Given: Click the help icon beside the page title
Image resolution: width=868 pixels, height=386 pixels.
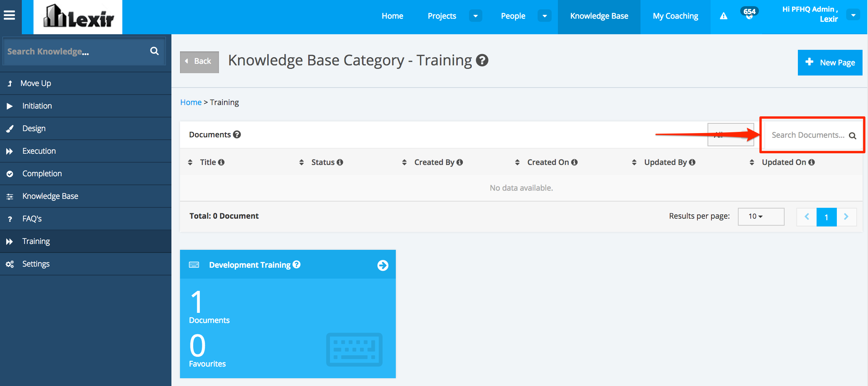Looking at the screenshot, I should tap(482, 60).
